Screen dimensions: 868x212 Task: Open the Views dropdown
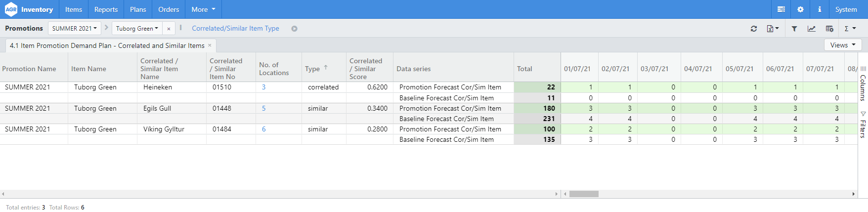[843, 45]
